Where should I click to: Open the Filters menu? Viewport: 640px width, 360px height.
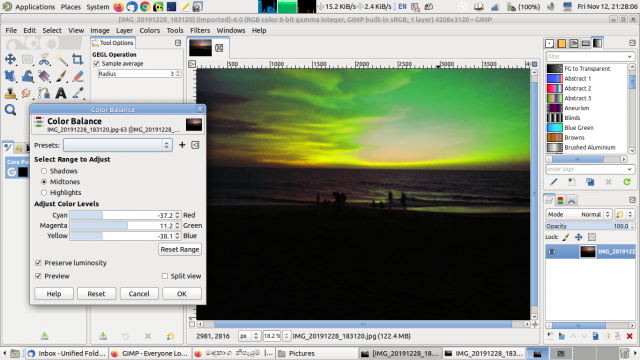[x=200, y=30]
